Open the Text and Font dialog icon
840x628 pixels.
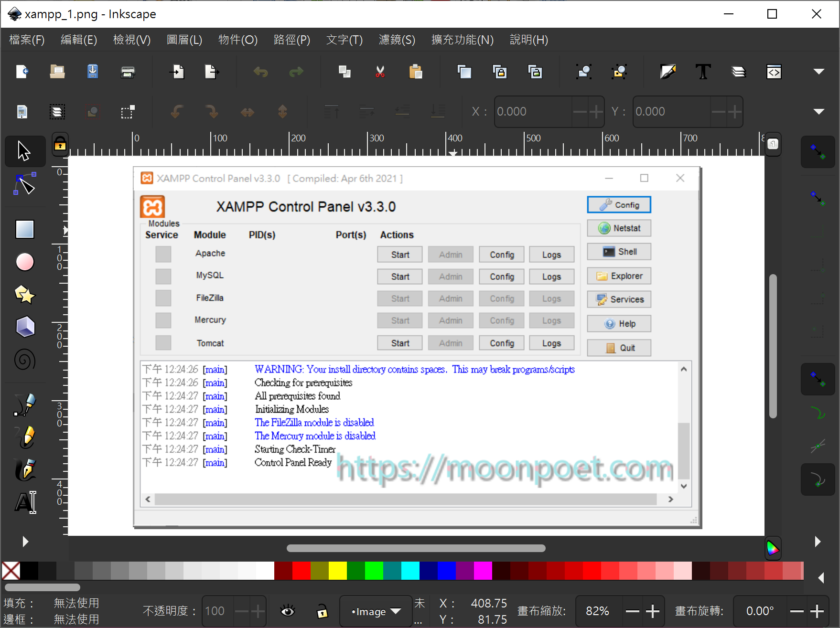click(703, 72)
